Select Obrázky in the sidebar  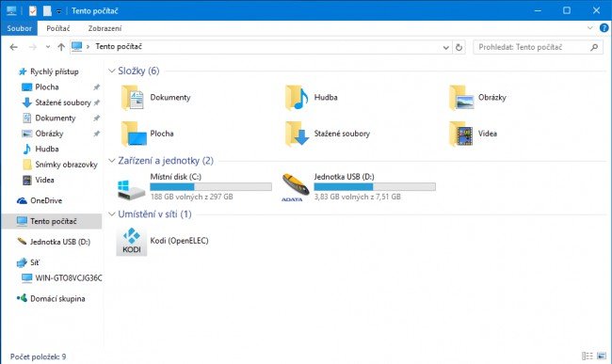click(42, 134)
